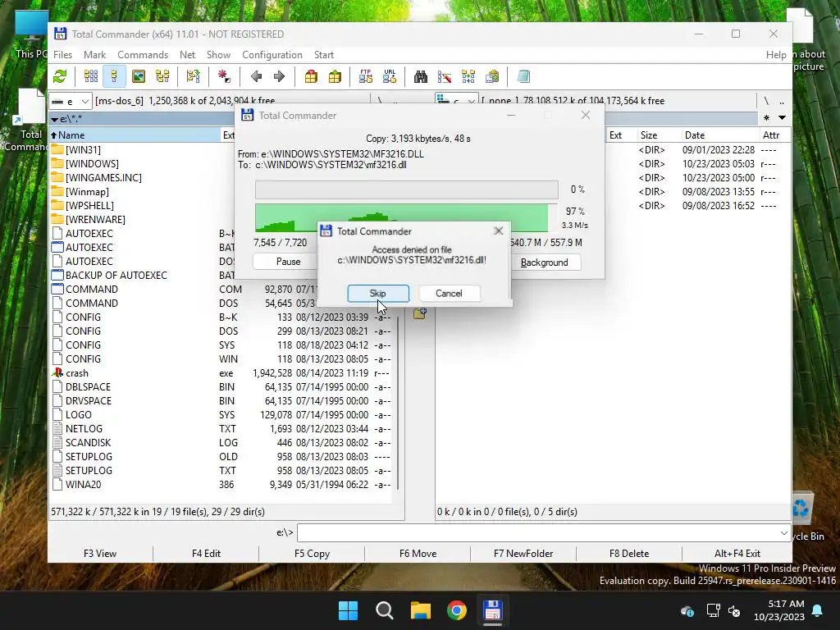Open right panel directory history down arrow
The width and height of the screenshot is (840, 630).
point(782,118)
